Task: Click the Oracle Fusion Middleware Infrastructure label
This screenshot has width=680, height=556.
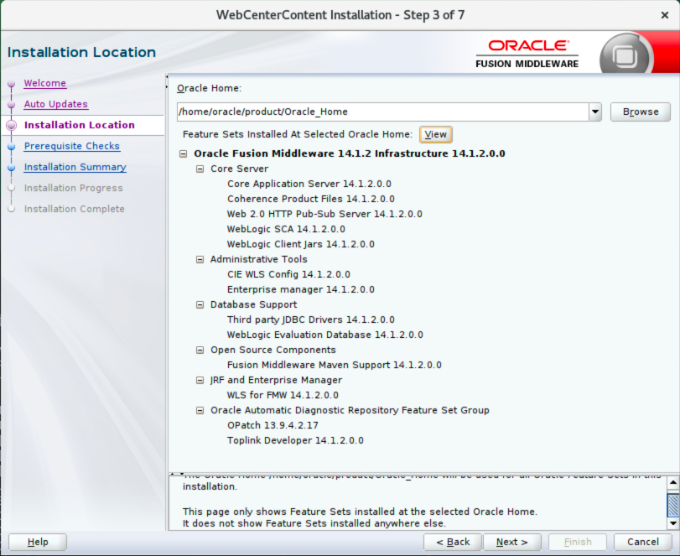Action: click(x=350, y=154)
